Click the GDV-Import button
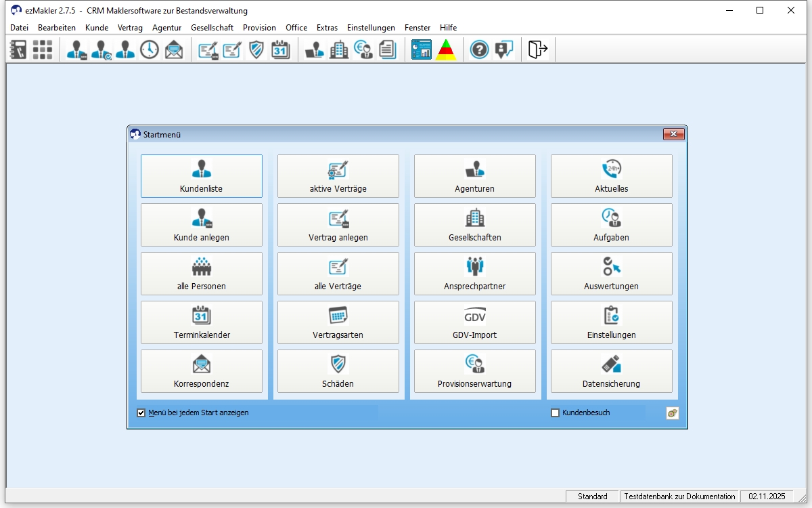 [x=474, y=322]
